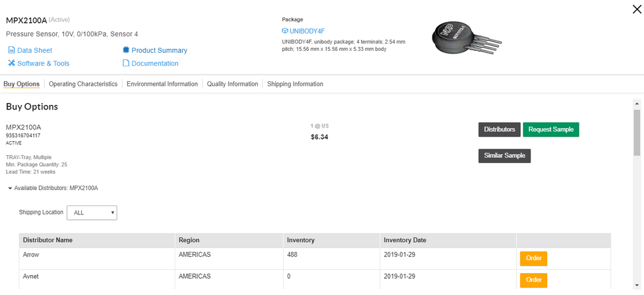Viewport: 644px width, 295px height.
Task: Switch to the Buy Options tab
Action: (21, 84)
